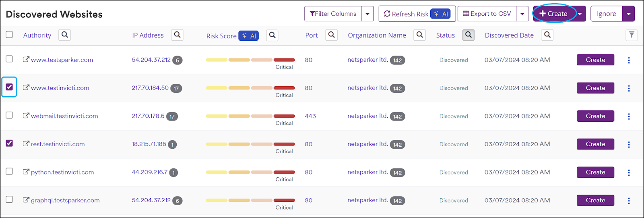644x218 pixels.
Task: Toggle the select-all checkbox in header
Action: coord(9,35)
